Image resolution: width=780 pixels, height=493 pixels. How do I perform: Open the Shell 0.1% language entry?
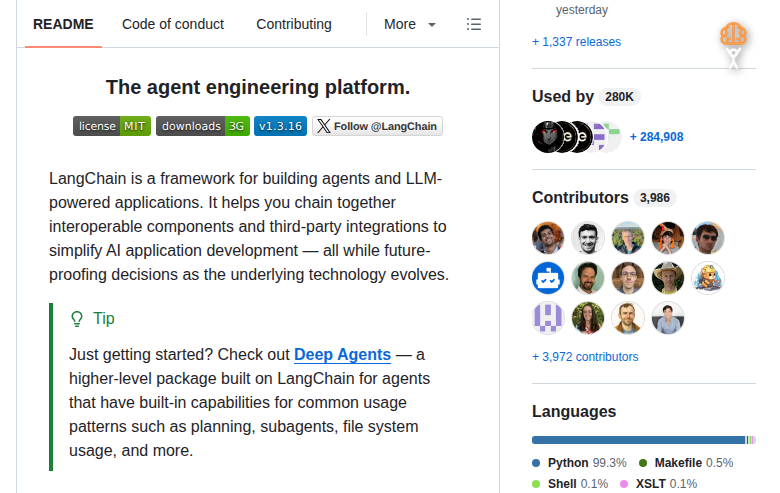pyautogui.click(x=570, y=484)
